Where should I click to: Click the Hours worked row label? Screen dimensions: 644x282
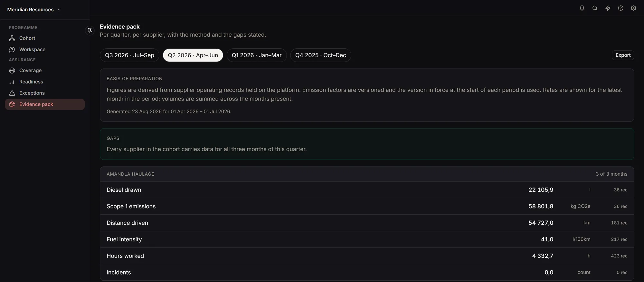[125, 256]
